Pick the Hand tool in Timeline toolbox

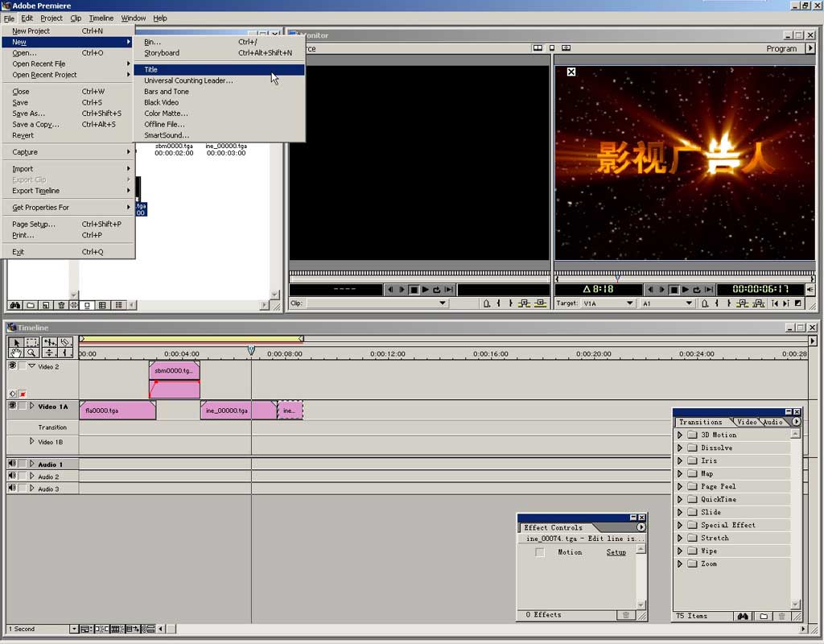coord(15,353)
